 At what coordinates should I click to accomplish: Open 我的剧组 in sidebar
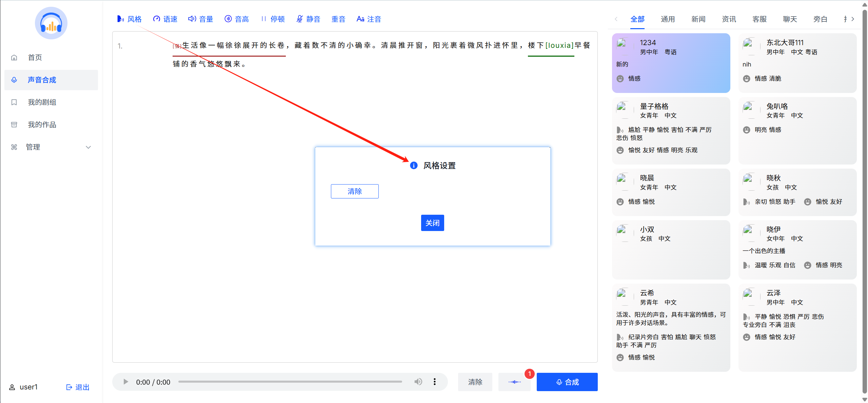(51, 102)
